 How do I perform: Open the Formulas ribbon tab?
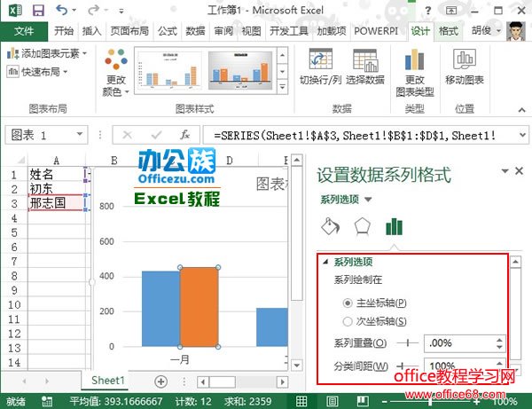(168, 31)
